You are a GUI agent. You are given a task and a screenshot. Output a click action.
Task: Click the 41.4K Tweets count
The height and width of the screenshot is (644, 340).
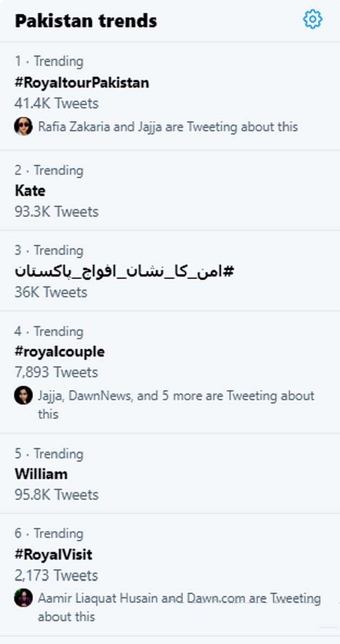[x=57, y=103]
